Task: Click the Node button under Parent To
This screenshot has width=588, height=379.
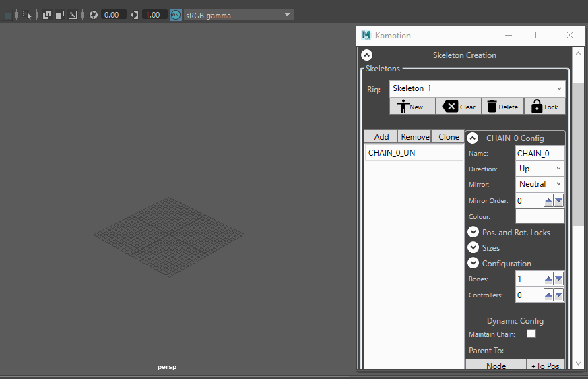Action: click(496, 365)
